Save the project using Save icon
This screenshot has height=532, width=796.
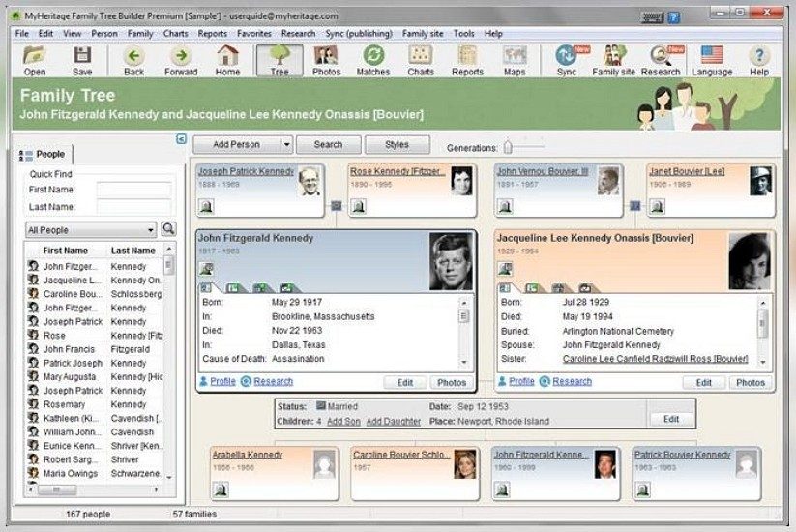(x=82, y=60)
